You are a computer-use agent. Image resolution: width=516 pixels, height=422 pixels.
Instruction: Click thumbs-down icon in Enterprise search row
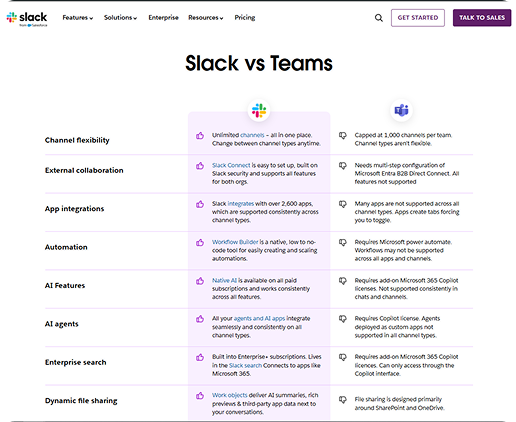pyautogui.click(x=343, y=357)
